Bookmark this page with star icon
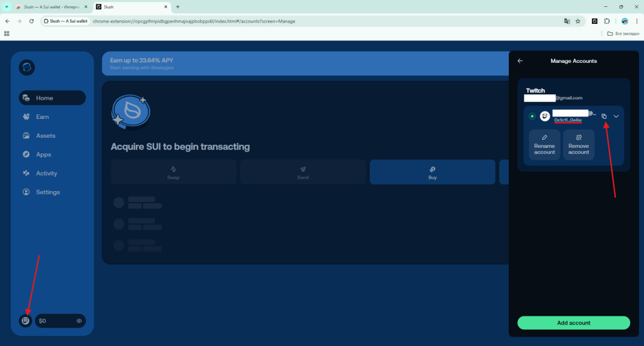 coord(578,21)
